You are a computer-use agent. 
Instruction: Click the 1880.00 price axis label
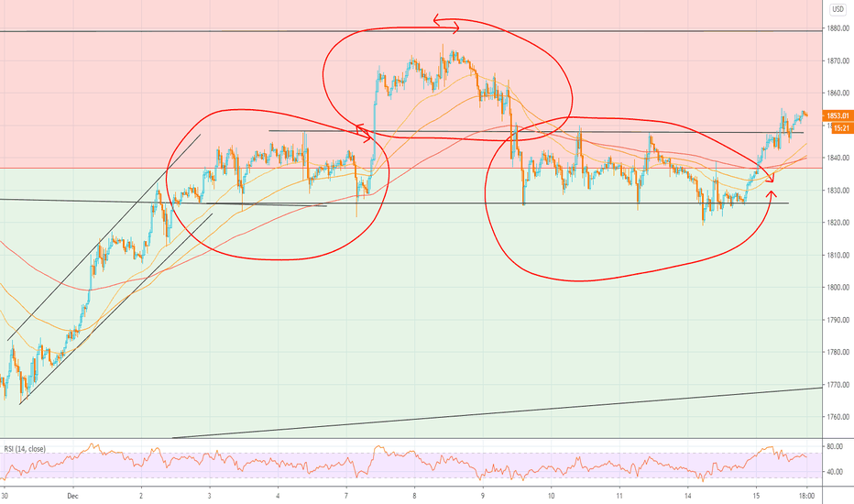click(x=838, y=28)
